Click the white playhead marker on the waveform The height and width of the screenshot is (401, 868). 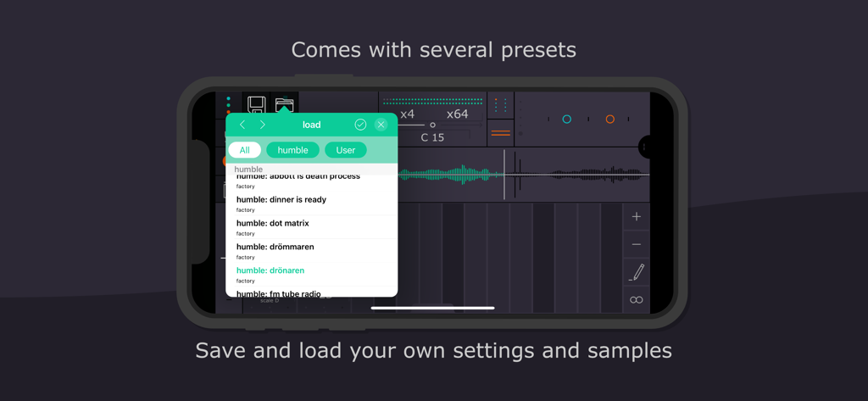[x=504, y=175]
